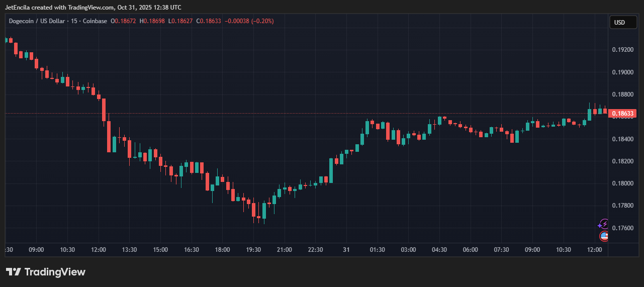Viewport: 644px width, 287px height.
Task: Click the 0.19200 price scale label
Action: [622, 50]
